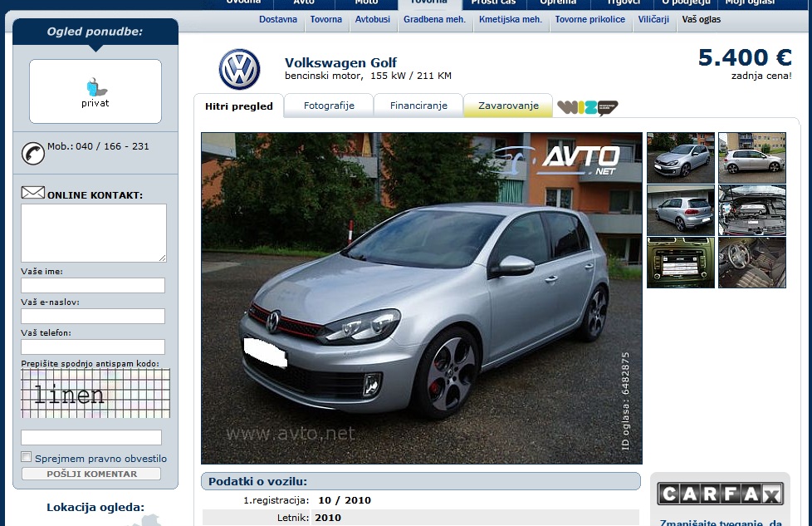Click the phone handset icon
The width and height of the screenshot is (812, 526).
pos(33,154)
